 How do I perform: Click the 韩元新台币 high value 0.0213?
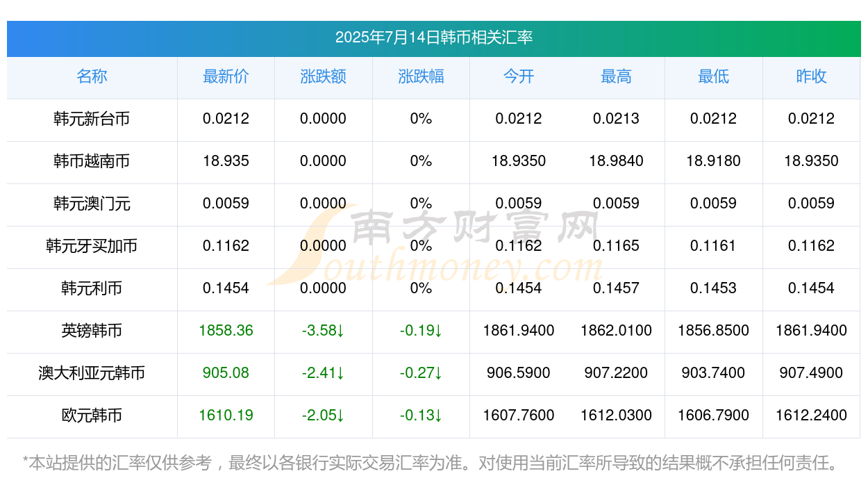pyautogui.click(x=616, y=119)
